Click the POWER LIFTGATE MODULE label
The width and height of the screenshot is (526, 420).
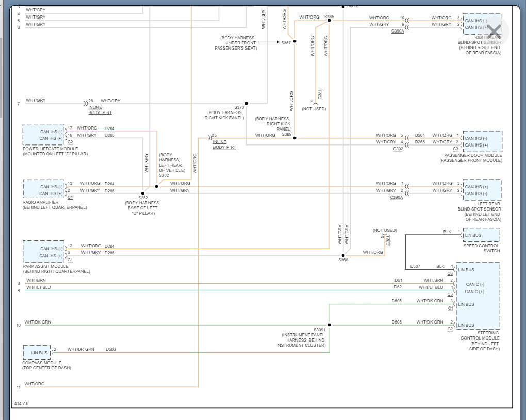pyautogui.click(x=51, y=149)
